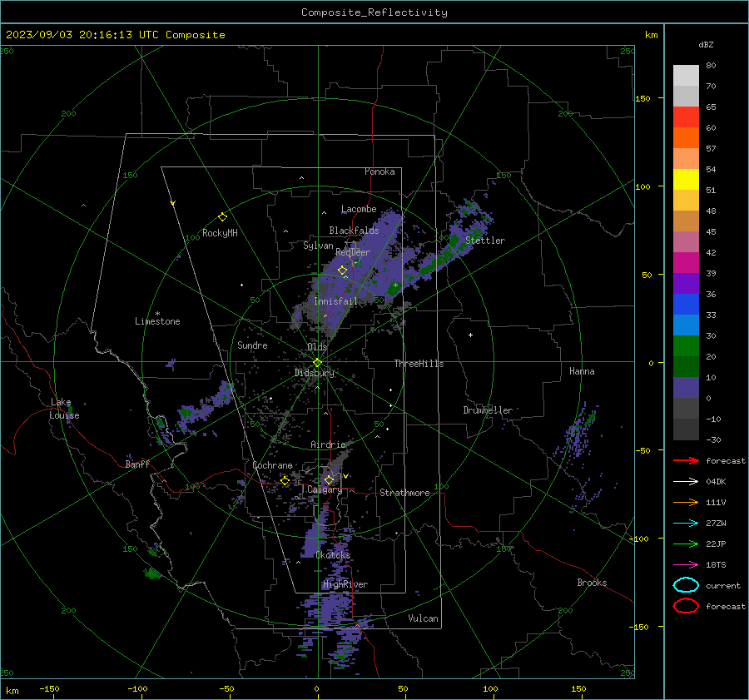Click the -50 tick on right km axis
Viewport: 749px width, 700px height.
643,450
